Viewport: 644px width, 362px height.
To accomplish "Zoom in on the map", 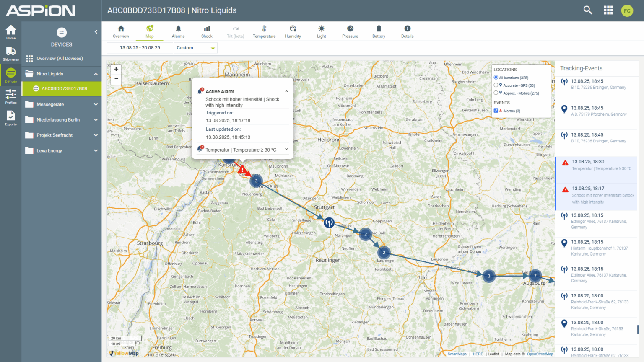I will click(116, 69).
